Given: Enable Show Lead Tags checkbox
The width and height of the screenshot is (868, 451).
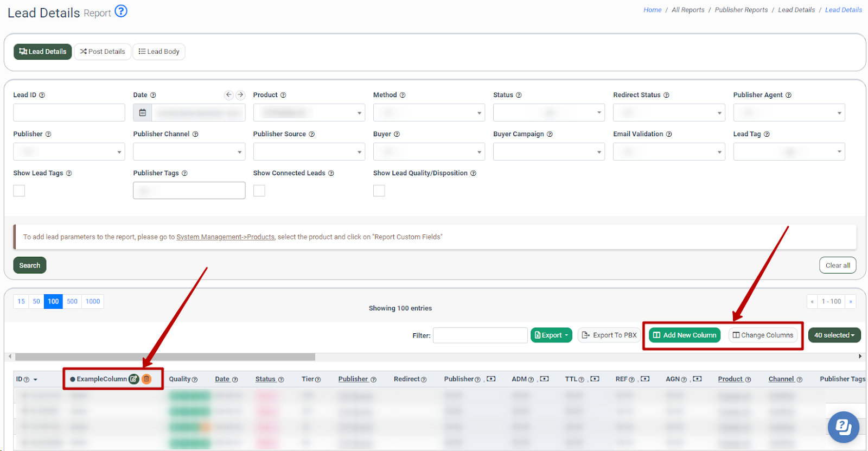Looking at the screenshot, I should (x=19, y=190).
